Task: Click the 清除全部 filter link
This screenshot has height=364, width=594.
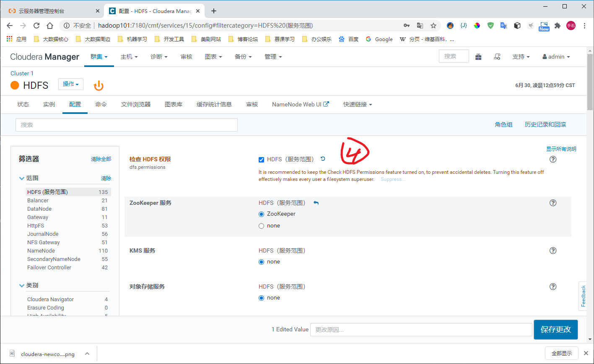Action: 101,159
